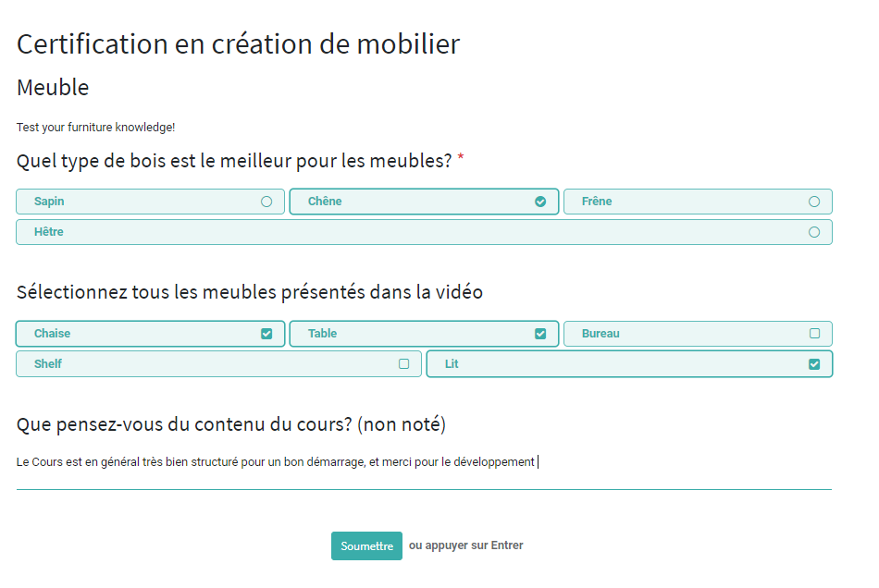Deselect the Table furniture checkbox
879x588 pixels.
540,334
